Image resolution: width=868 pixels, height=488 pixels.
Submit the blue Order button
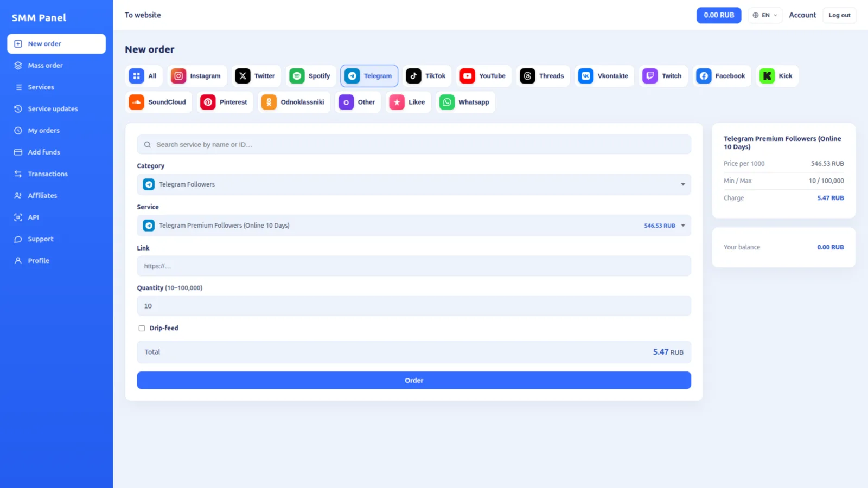pos(414,380)
